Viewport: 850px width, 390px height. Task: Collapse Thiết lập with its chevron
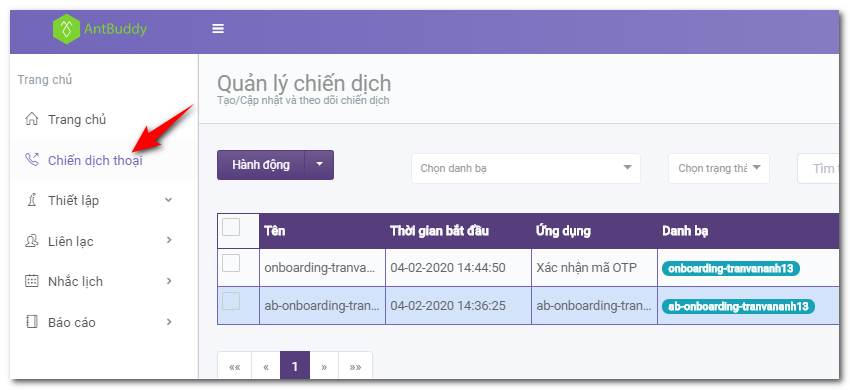point(169,200)
